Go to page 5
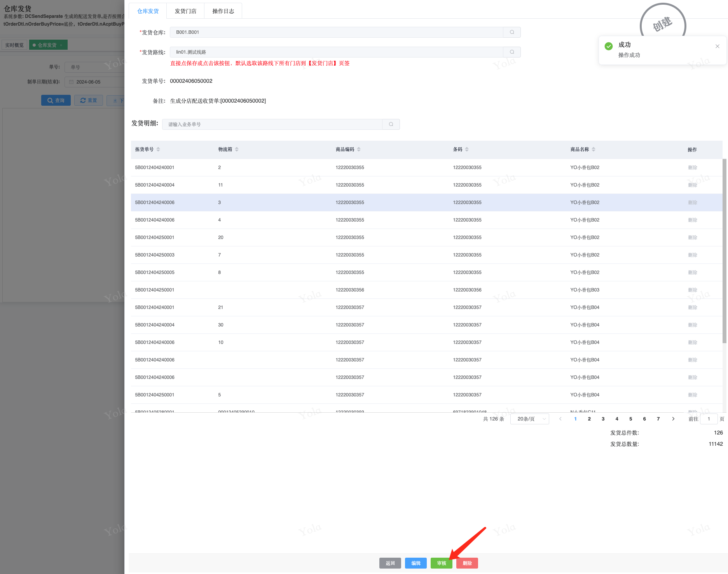This screenshot has width=728, height=574. coord(631,419)
